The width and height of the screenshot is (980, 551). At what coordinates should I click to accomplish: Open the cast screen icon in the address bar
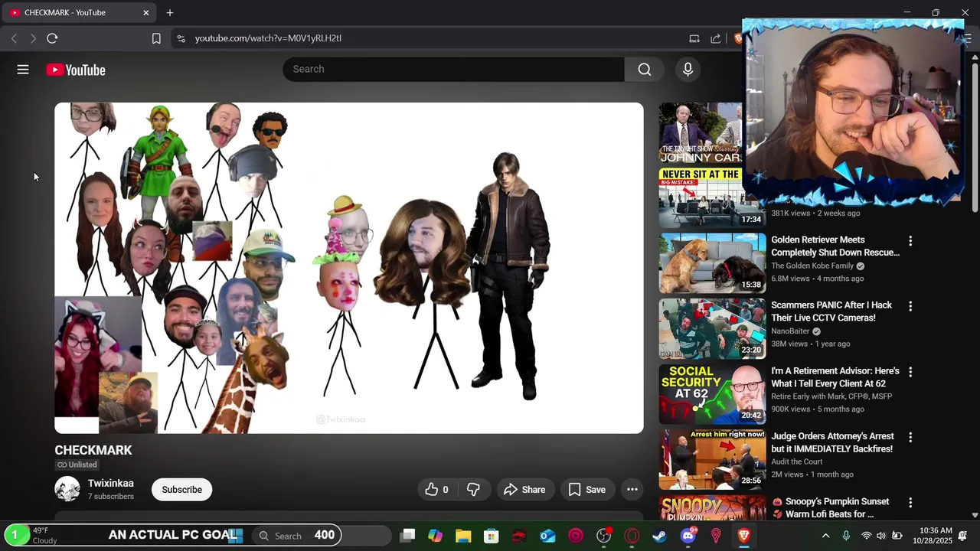click(694, 38)
